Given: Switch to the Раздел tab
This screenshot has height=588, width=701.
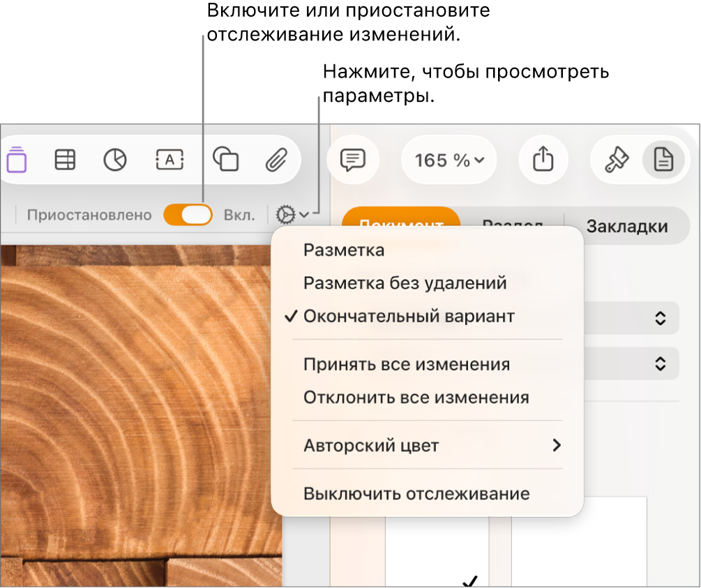Looking at the screenshot, I should 513,220.
